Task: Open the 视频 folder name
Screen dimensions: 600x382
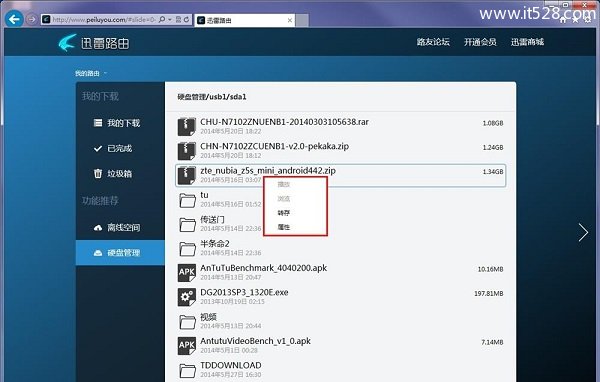Action: coord(209,317)
